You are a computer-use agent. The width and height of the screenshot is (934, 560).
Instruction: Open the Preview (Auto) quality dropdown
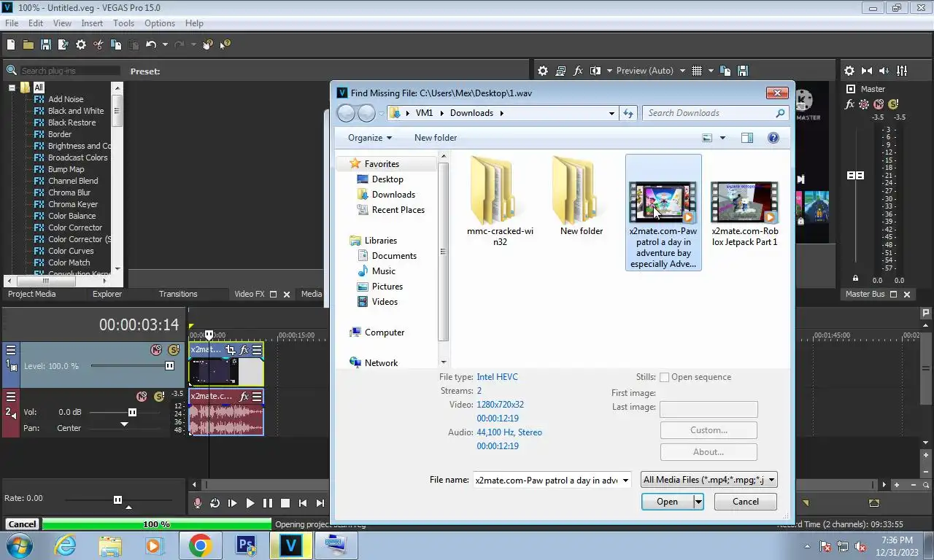[682, 71]
